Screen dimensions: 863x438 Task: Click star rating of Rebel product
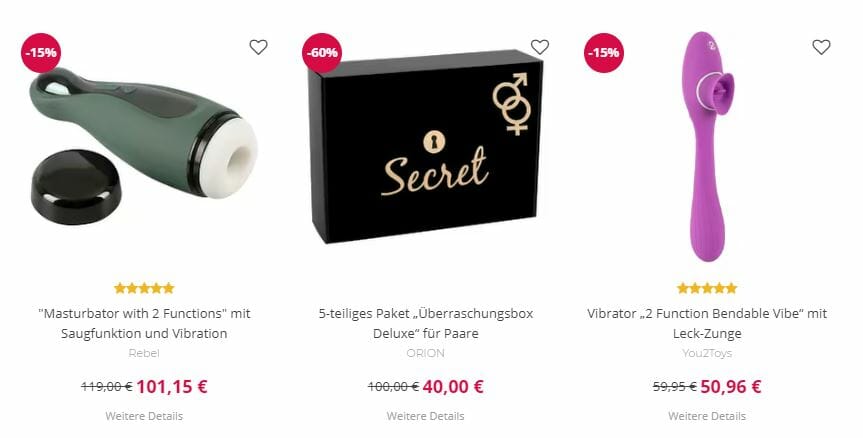pos(144,288)
